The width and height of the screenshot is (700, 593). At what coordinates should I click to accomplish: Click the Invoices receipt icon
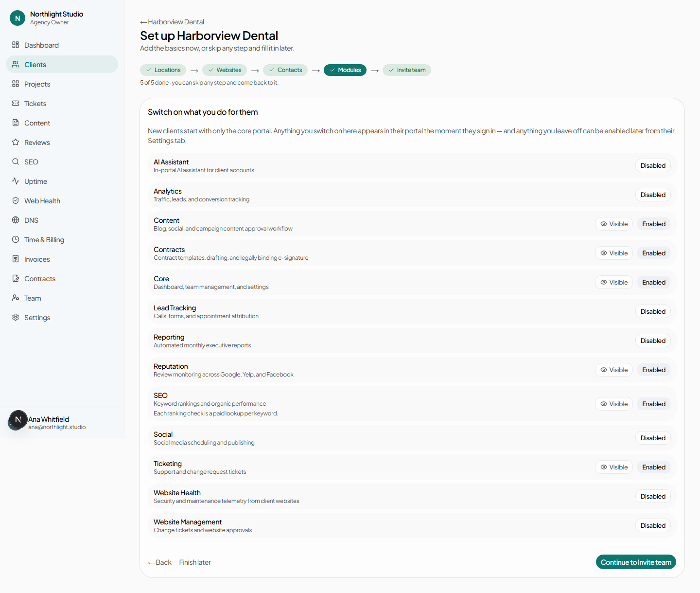pos(16,259)
